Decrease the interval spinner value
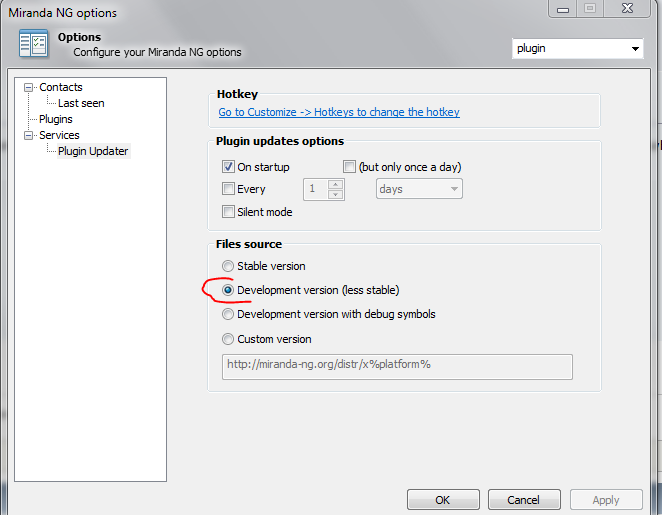Image resolution: width=662 pixels, height=515 pixels. coord(335,194)
